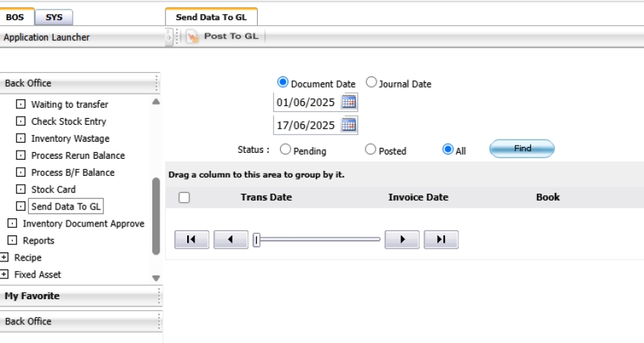
Task: Tick the select-all checkbox in grid header
Action: coord(184,197)
